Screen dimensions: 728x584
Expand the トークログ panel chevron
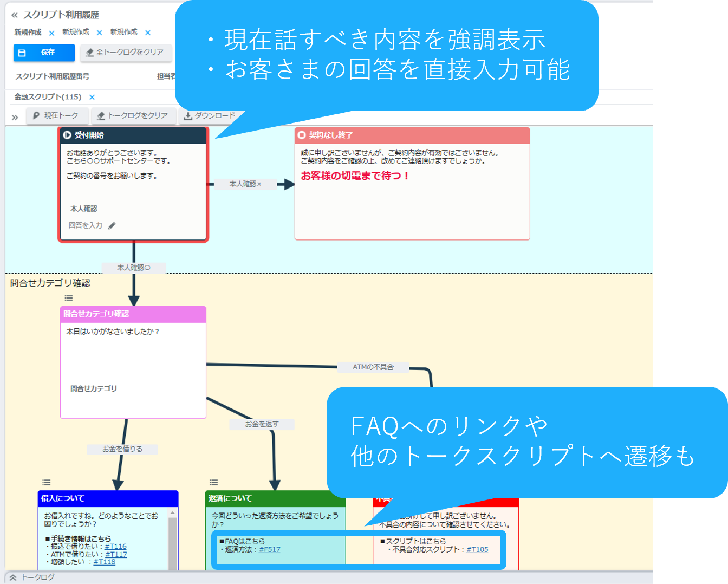[x=13, y=578]
